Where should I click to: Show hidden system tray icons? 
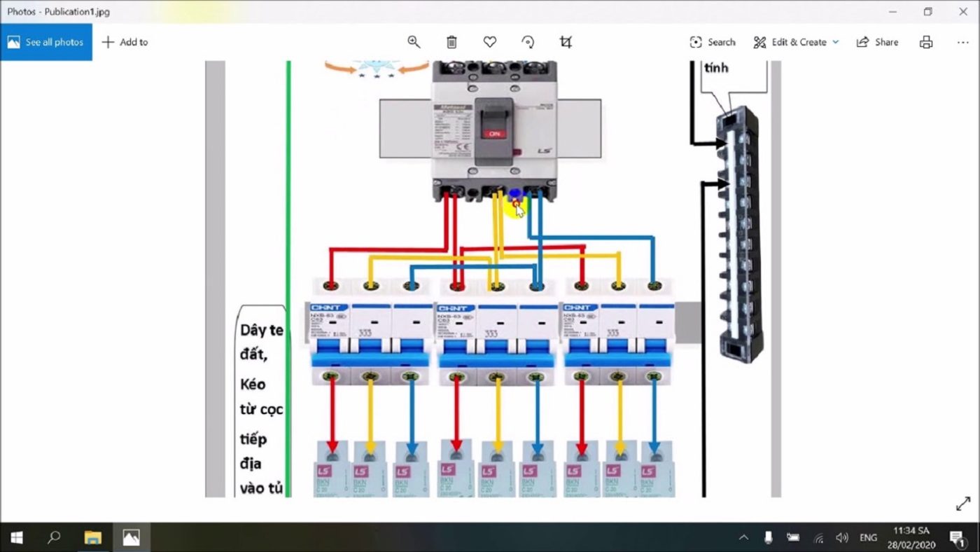(x=743, y=537)
